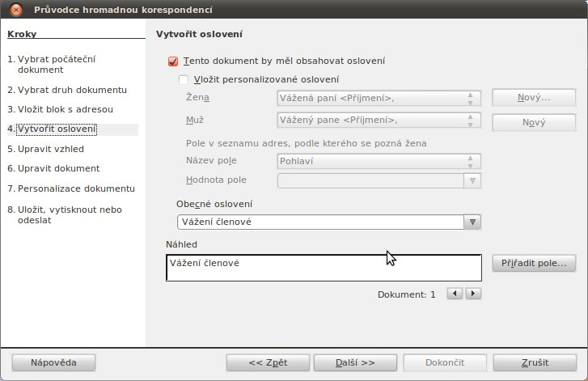Open help via 'Nápověda' button
588x381 pixels.
(x=53, y=362)
